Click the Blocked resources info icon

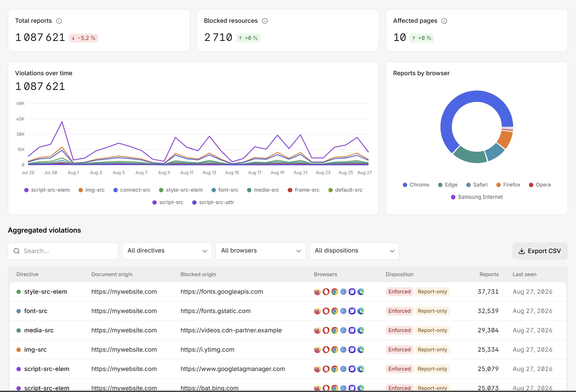coord(265,21)
